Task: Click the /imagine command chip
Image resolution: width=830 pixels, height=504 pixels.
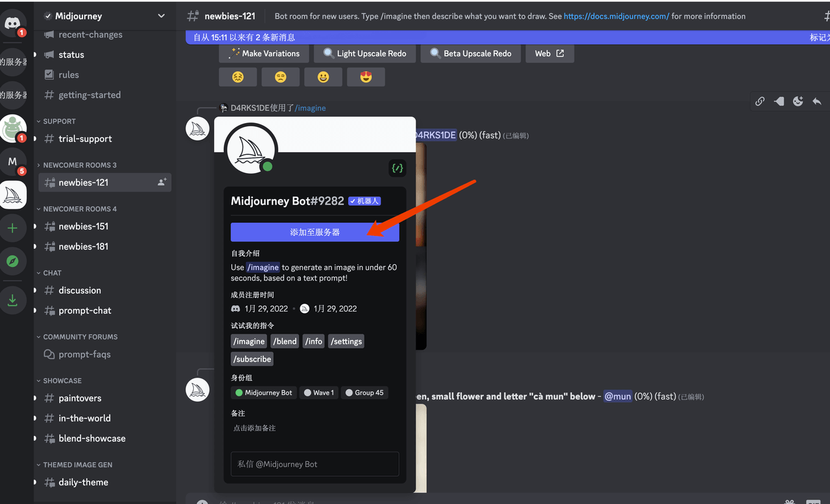Action: coord(249,341)
